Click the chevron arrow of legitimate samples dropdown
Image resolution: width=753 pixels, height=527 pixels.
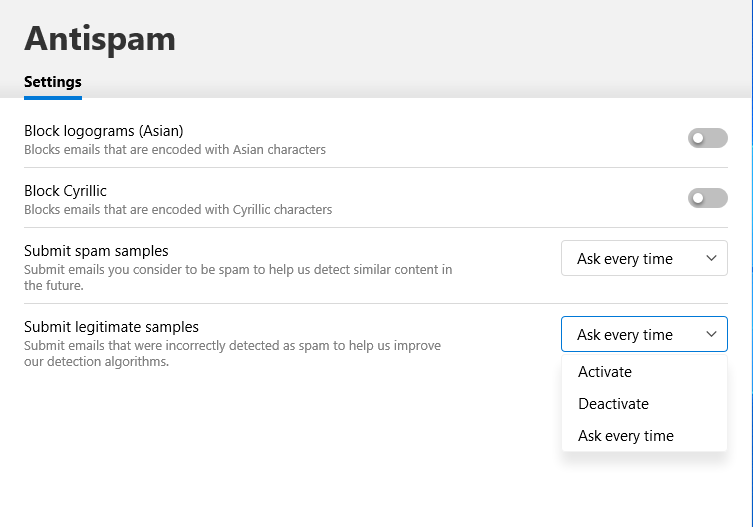click(711, 335)
